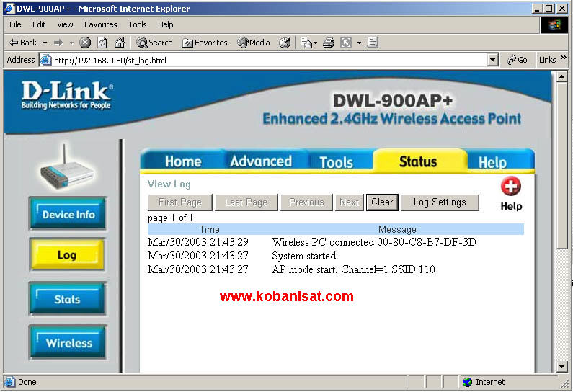Go to the browser Home page icon

pos(120,43)
